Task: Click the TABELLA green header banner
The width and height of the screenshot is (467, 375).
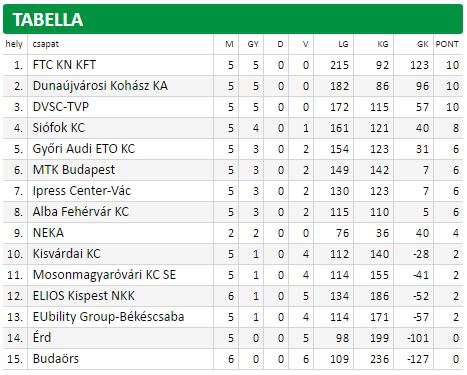Action: (x=233, y=19)
